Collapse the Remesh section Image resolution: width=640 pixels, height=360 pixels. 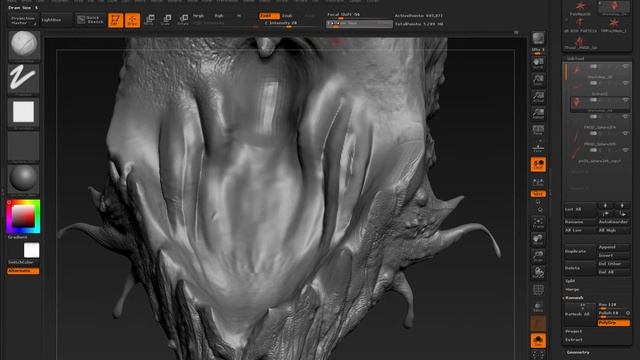pos(574,298)
